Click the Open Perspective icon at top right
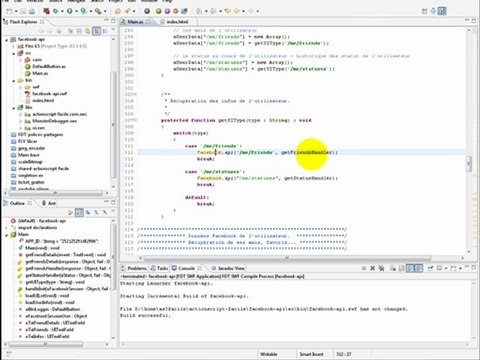 [x=424, y=11]
